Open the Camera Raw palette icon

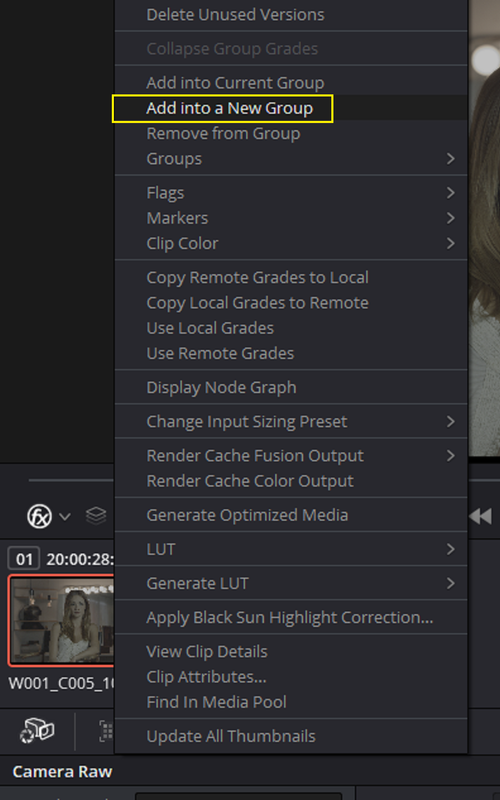[x=37, y=731]
